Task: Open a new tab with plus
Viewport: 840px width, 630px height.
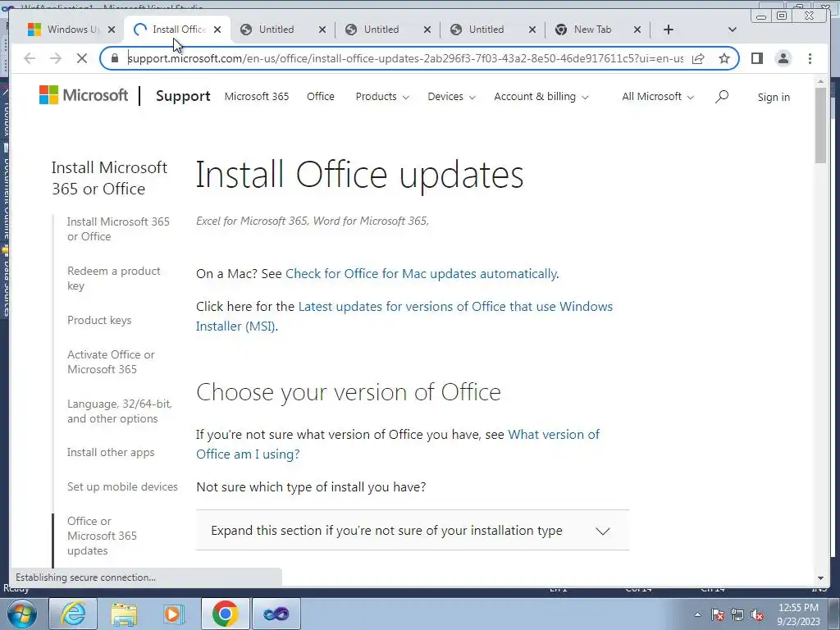Action: (x=668, y=30)
